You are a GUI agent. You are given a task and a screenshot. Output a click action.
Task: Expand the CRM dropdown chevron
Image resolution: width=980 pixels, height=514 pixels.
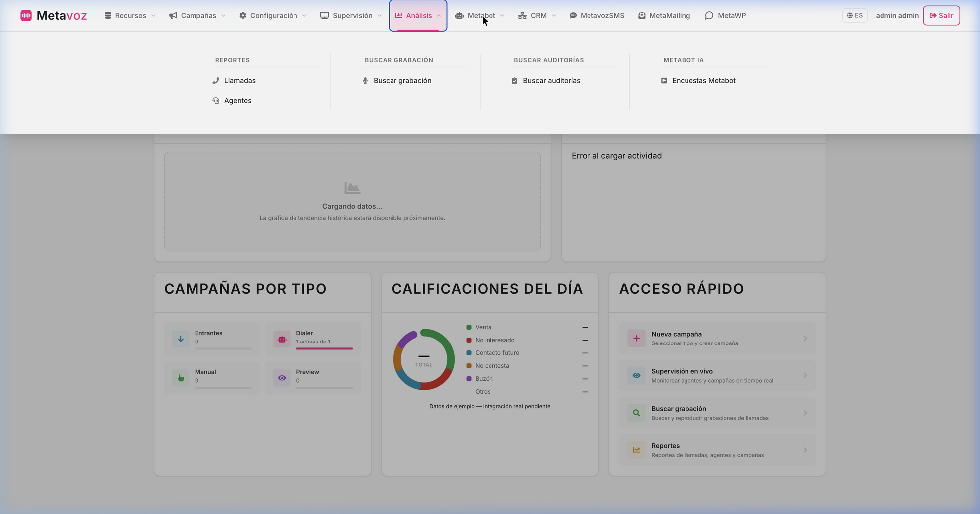pyautogui.click(x=554, y=16)
